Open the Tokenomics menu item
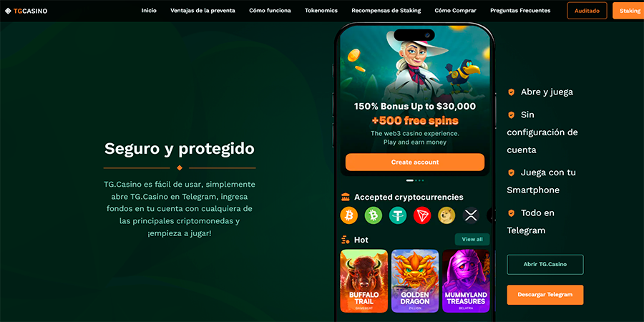The image size is (644, 322). click(321, 11)
